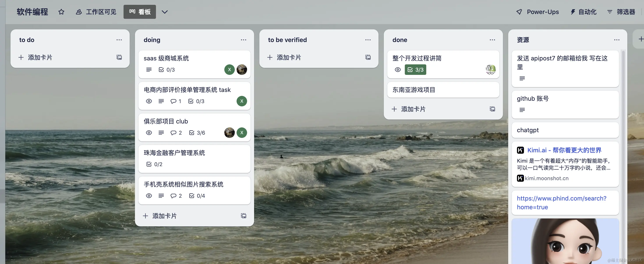The image size is (644, 264).
Task: Open done list actions menu
Action: click(492, 40)
